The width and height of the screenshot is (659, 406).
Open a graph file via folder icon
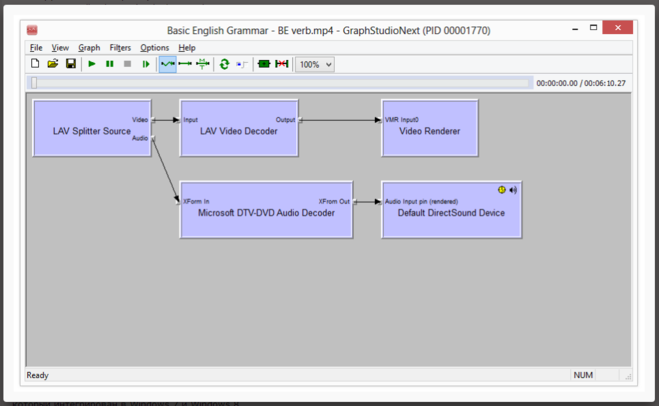pyautogui.click(x=53, y=64)
